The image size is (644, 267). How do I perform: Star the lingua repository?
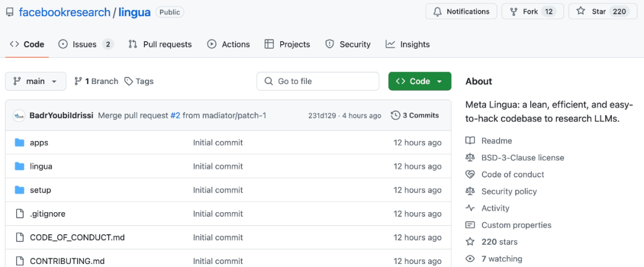pyautogui.click(x=602, y=11)
